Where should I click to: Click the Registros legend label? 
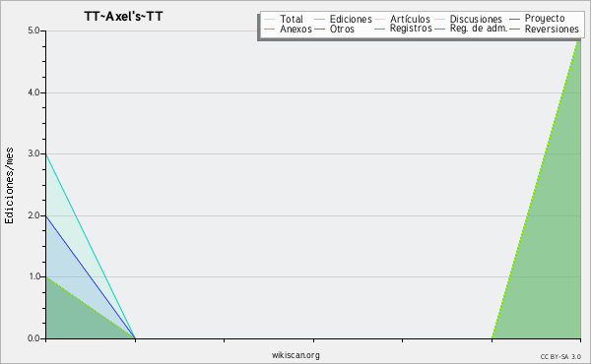coord(411,29)
